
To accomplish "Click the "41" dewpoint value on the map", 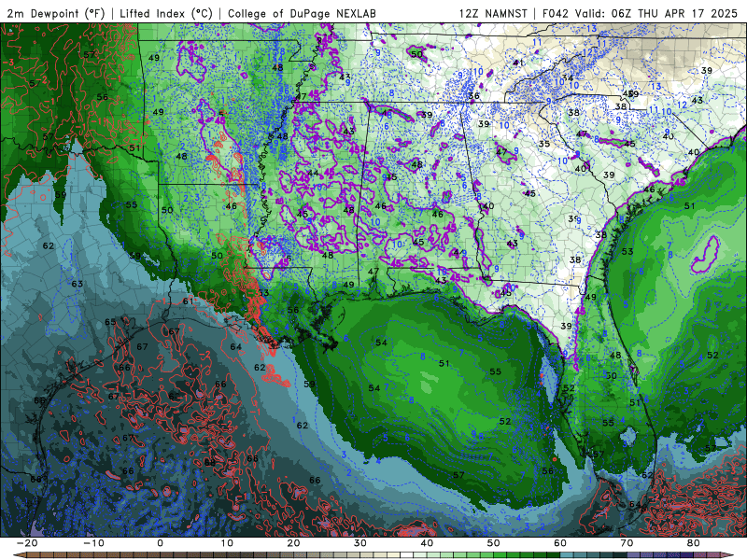I will point(518,63).
